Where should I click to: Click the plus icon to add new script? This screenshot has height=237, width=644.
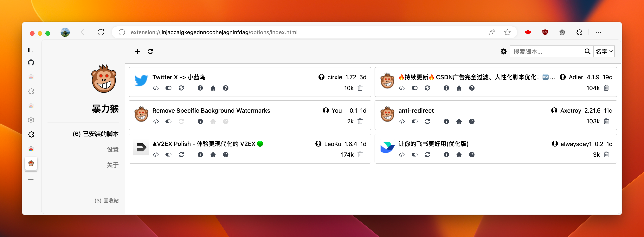click(137, 51)
